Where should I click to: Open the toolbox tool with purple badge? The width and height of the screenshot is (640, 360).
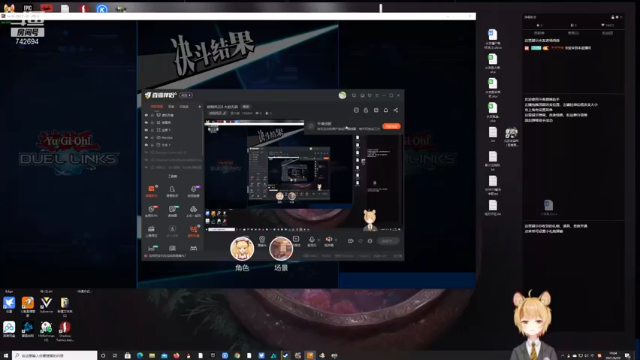tap(193, 189)
